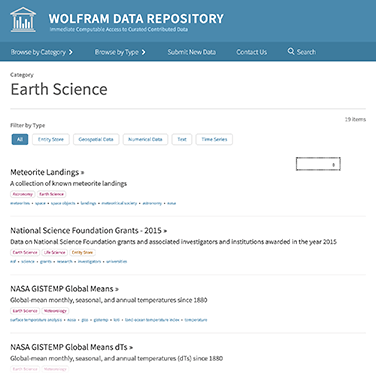
Task: Filter results by Entity Store
Action: click(x=51, y=139)
